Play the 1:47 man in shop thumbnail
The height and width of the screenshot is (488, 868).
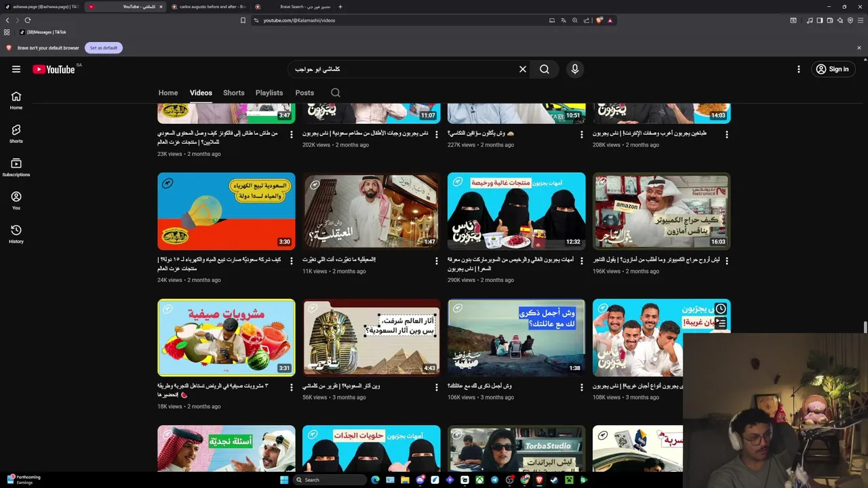pos(372,211)
